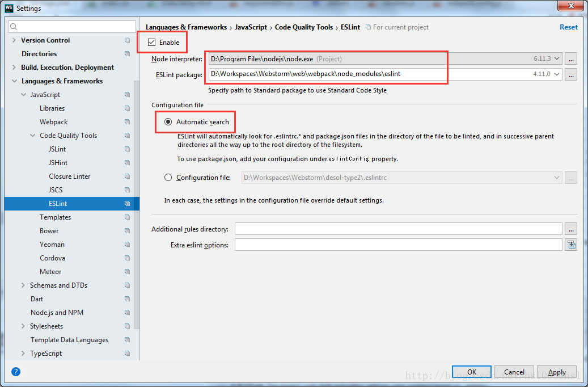The width and height of the screenshot is (588, 387).
Task: Click project-level icon beside ESLint row
Action: click(127, 204)
